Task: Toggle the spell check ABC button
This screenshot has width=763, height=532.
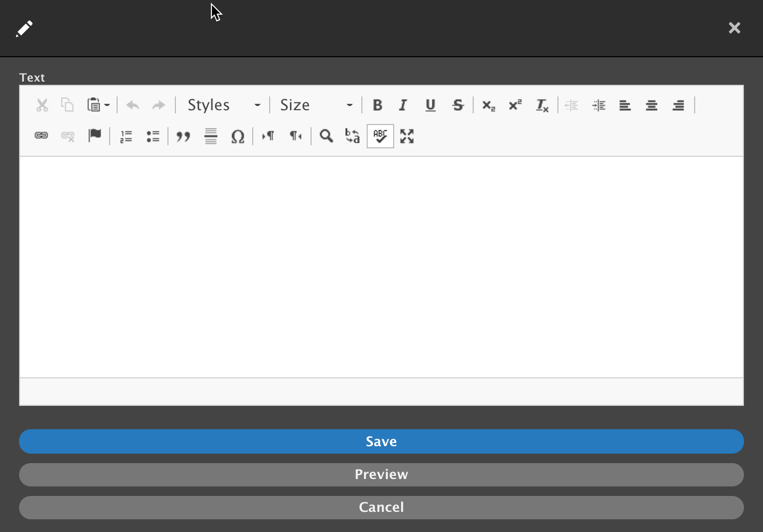Action: coord(380,136)
